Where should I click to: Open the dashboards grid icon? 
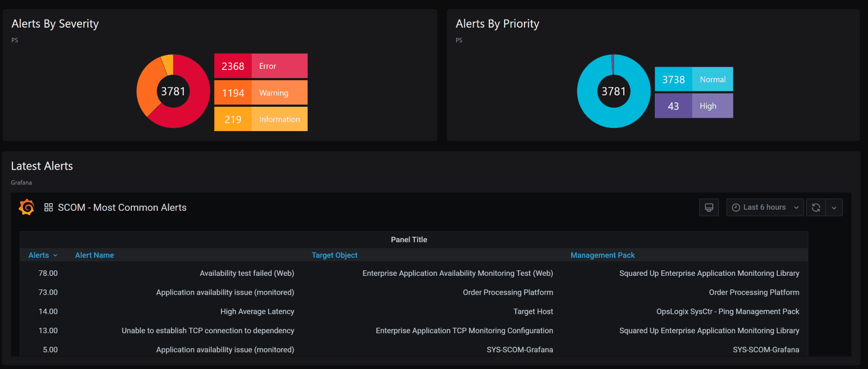pyautogui.click(x=48, y=208)
